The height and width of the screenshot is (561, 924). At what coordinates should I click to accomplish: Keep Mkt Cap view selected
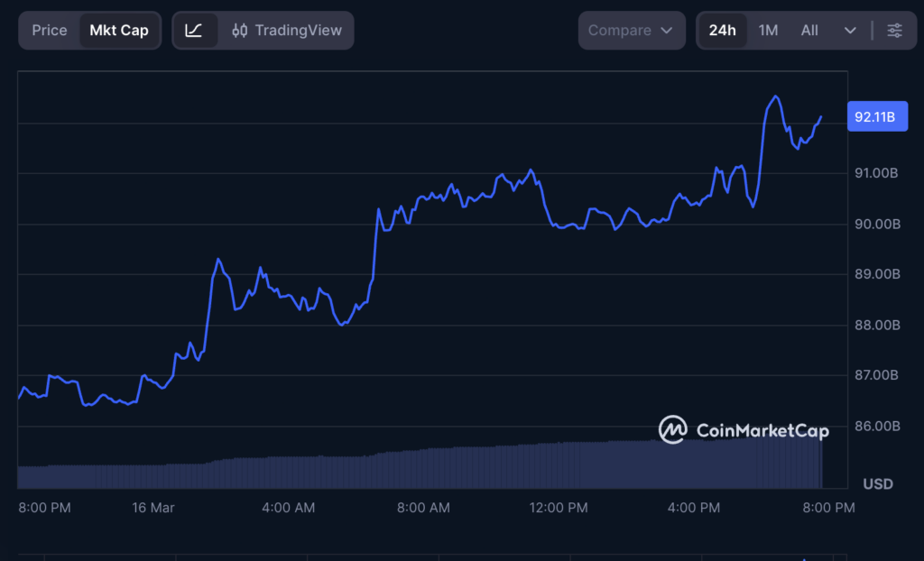(119, 30)
